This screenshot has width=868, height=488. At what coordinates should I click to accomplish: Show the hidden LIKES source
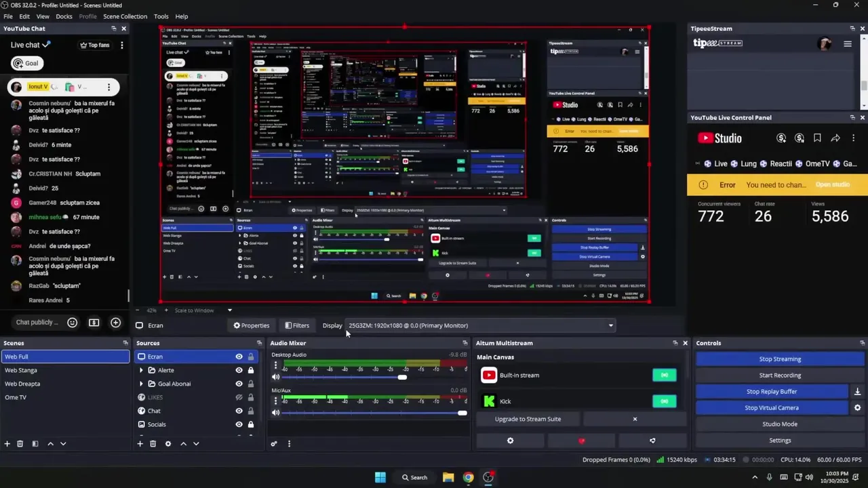239,397
